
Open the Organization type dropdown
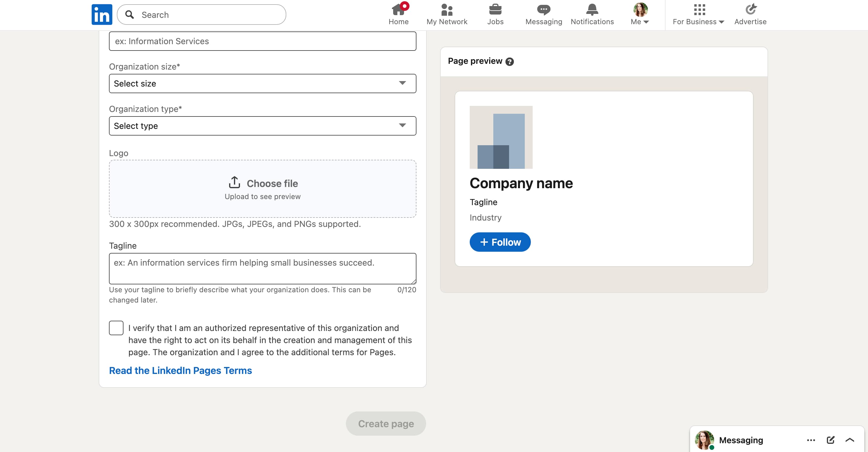pos(262,126)
